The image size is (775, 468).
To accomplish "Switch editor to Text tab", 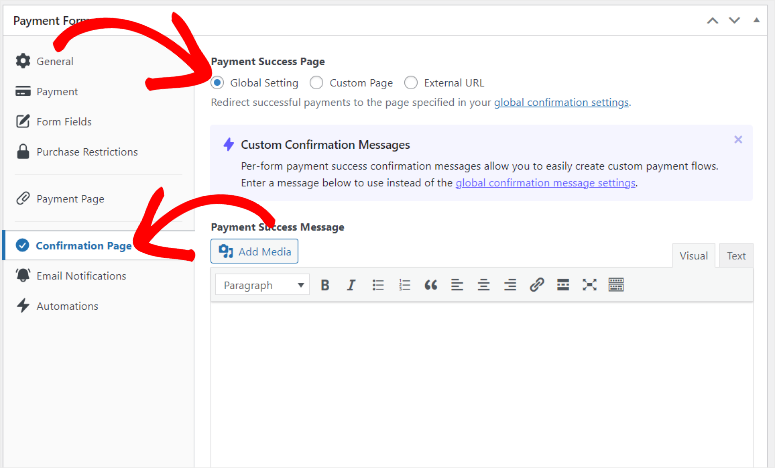I will pyautogui.click(x=736, y=256).
